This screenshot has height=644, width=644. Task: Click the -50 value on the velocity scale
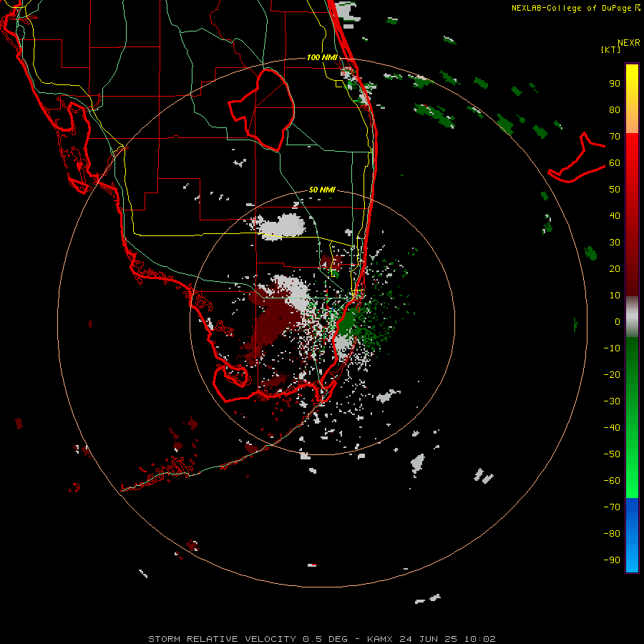click(x=612, y=454)
